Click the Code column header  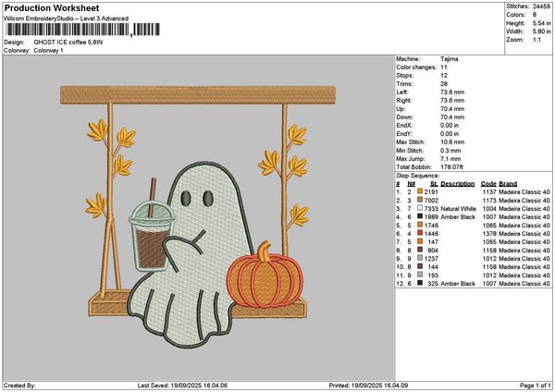point(488,183)
